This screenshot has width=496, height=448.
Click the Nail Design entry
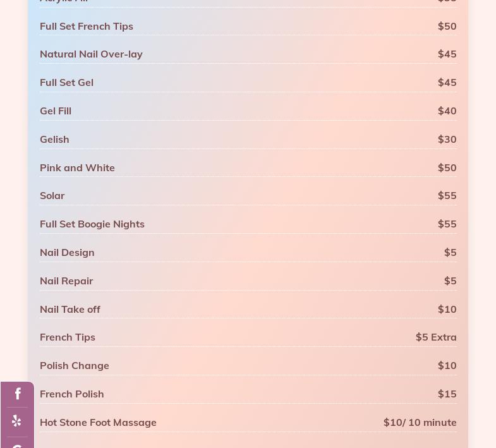tap(67, 252)
